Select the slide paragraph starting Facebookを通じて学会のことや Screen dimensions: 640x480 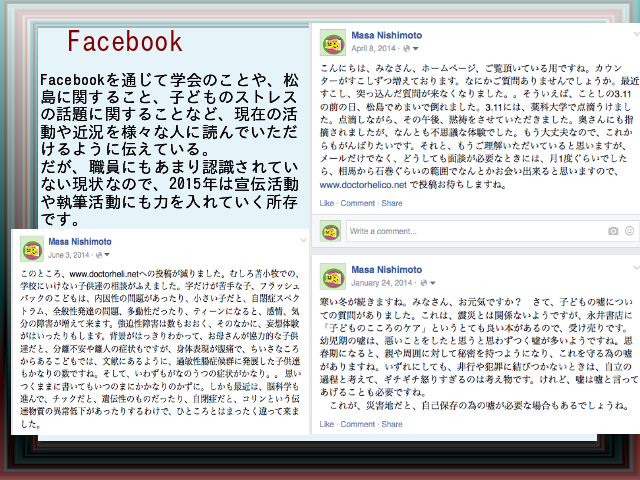pos(169,114)
